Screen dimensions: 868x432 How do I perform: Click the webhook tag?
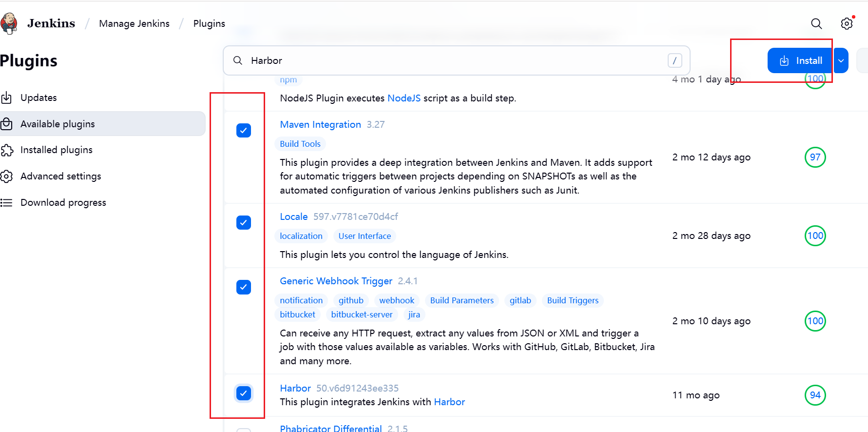click(x=397, y=300)
